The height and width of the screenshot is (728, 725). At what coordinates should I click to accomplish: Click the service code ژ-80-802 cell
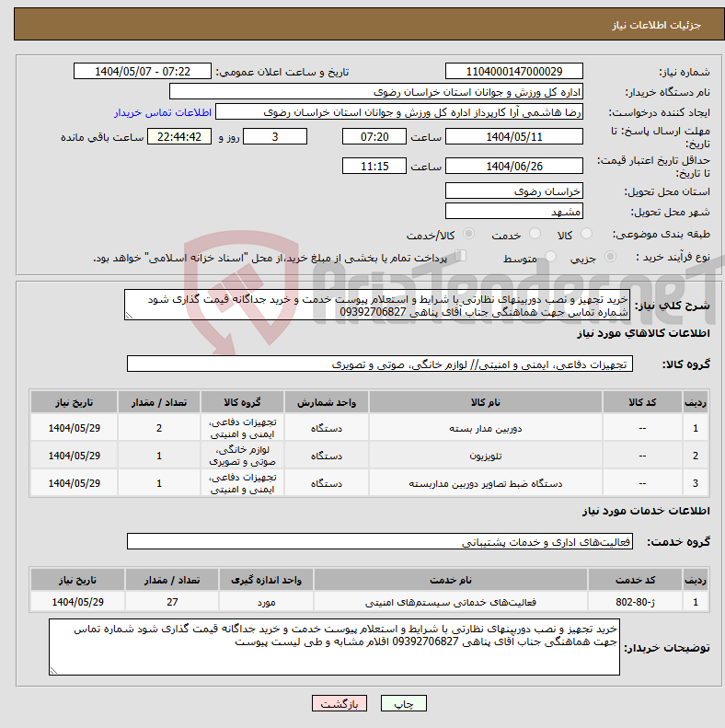click(635, 602)
